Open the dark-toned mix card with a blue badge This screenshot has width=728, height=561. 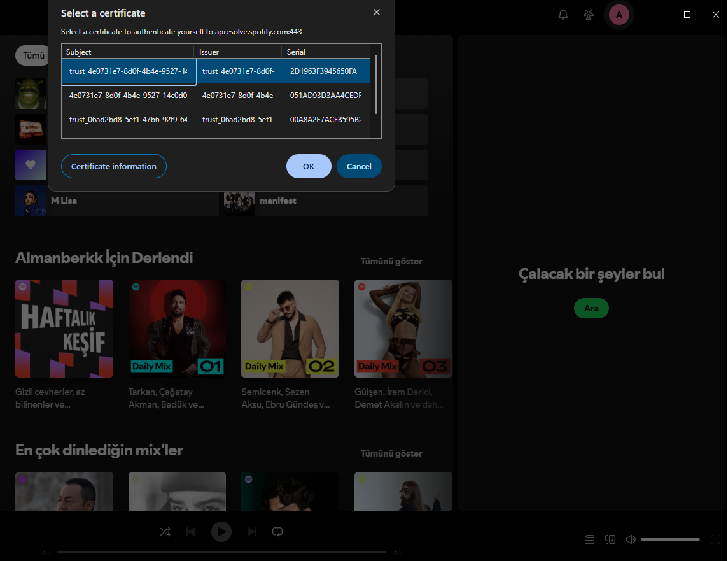pos(290,492)
